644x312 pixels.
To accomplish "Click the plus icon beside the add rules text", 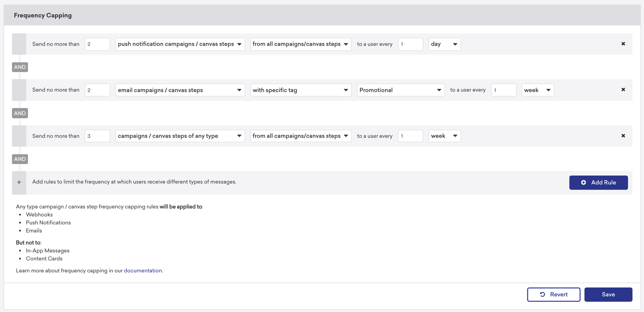I will point(19,182).
